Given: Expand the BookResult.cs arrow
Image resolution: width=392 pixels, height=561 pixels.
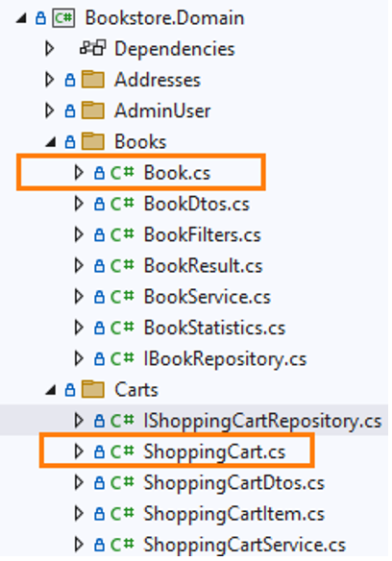Looking at the screenshot, I should 79,266.
